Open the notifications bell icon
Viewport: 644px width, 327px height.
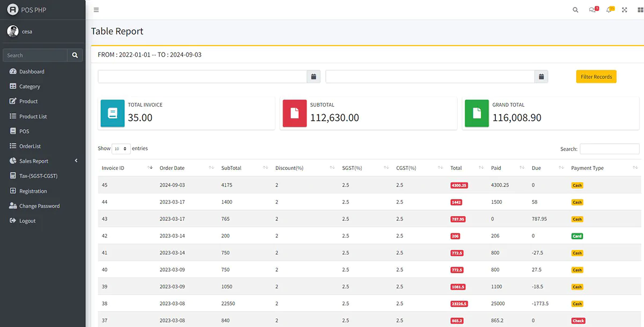tap(609, 10)
